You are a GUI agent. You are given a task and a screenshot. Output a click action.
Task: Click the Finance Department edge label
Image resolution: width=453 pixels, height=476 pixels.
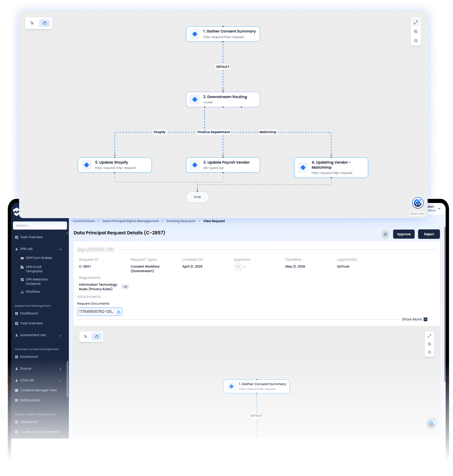tap(214, 132)
